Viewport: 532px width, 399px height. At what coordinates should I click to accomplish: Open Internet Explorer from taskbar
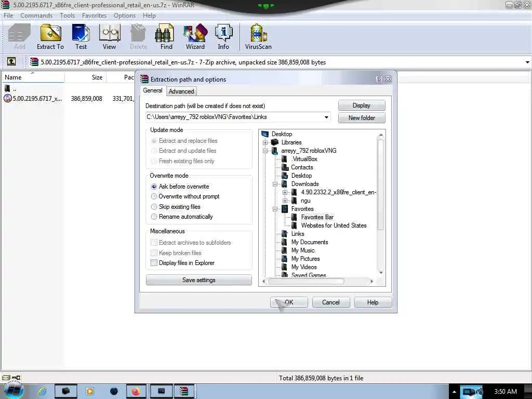[43, 391]
